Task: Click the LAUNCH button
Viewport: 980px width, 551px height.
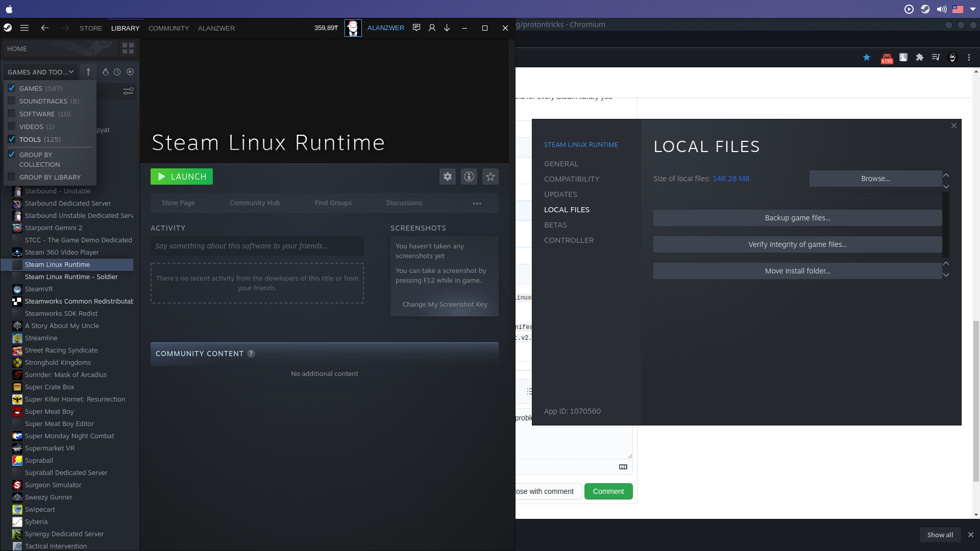Action: (x=181, y=177)
